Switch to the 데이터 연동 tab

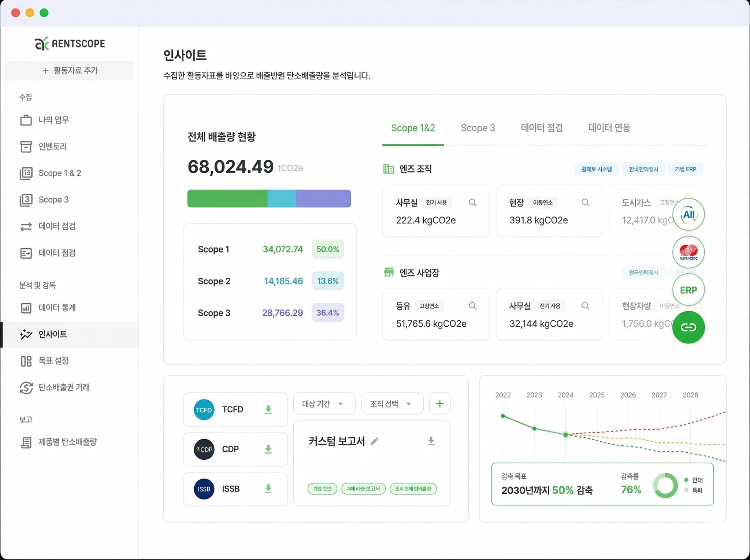click(609, 128)
